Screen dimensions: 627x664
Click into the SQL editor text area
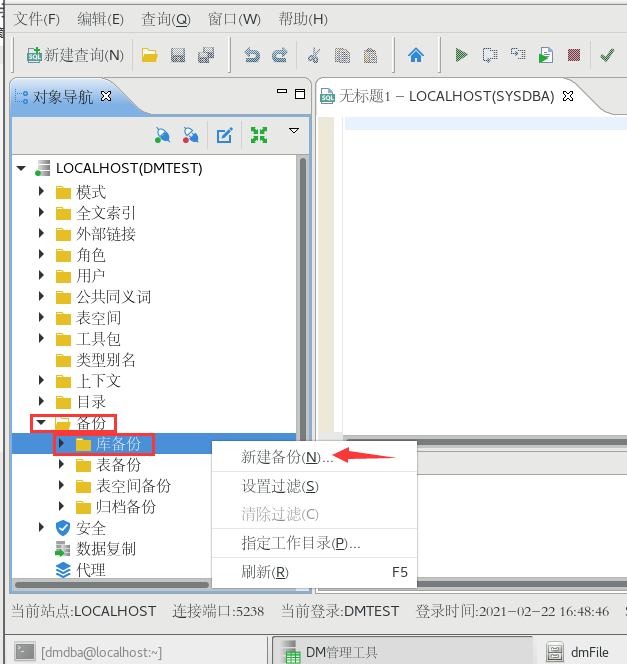pos(485,275)
